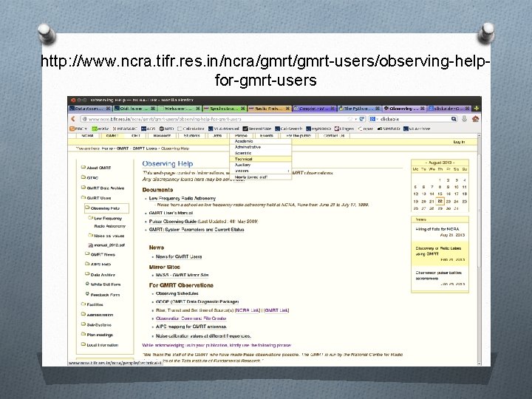
Task: Click the Log in link
Action: 459,142
